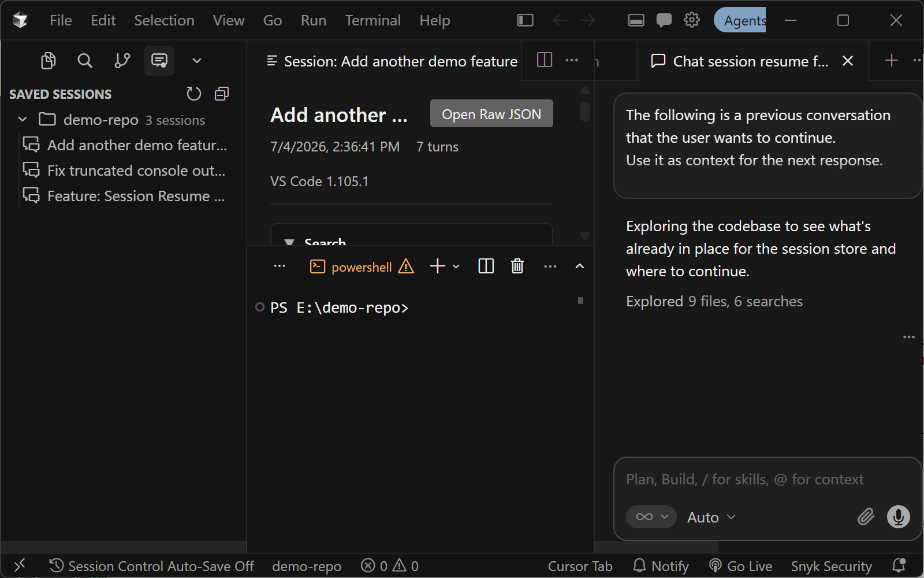
Task: Open the Source Control branch icon
Action: click(122, 61)
